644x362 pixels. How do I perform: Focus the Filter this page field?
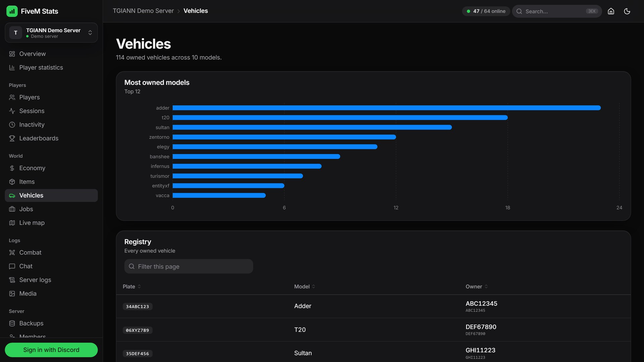click(x=189, y=266)
